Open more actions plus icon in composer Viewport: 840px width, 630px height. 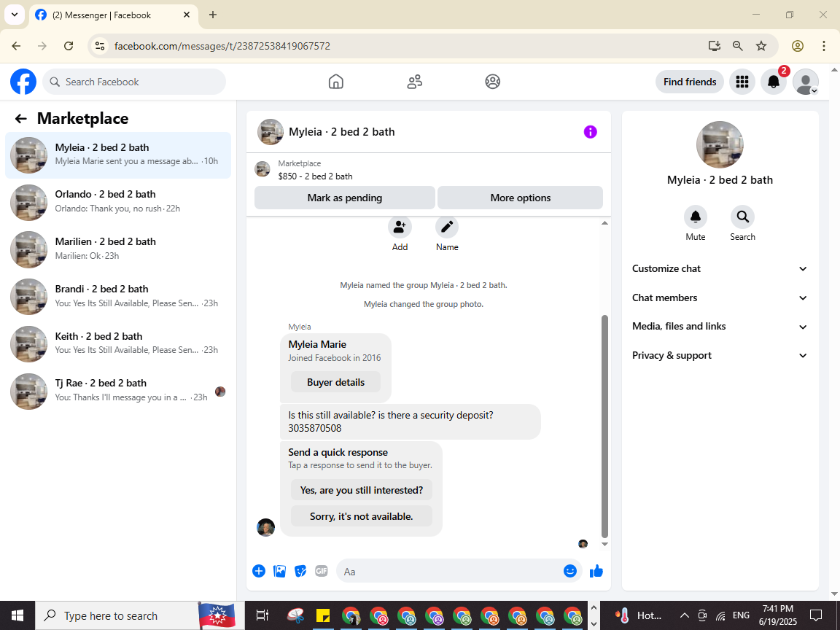(259, 571)
